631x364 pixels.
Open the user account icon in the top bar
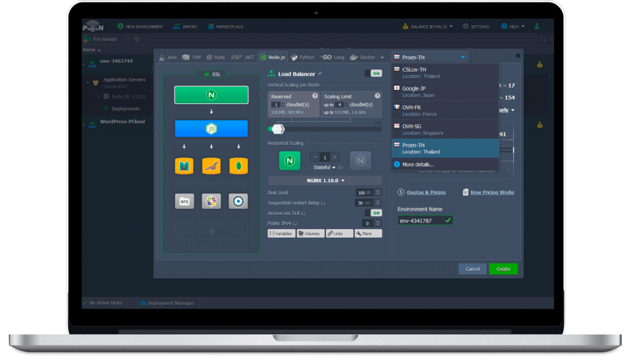pos(537,26)
